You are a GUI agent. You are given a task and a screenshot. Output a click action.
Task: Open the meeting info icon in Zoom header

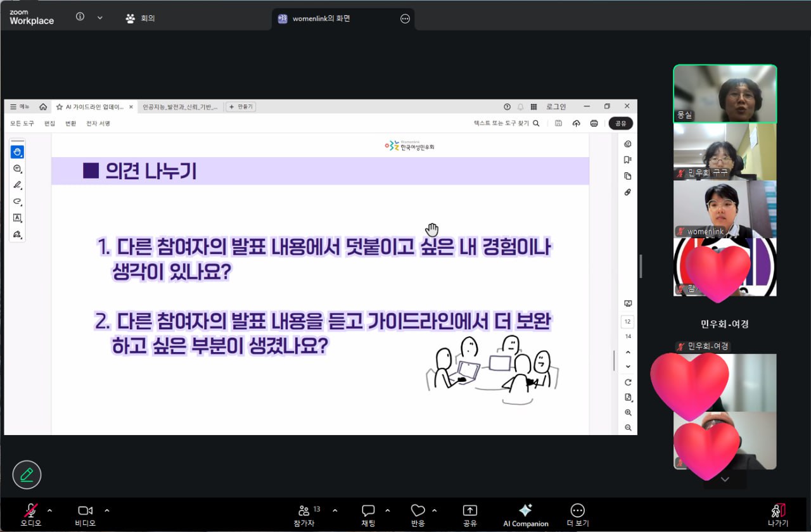pyautogui.click(x=80, y=17)
